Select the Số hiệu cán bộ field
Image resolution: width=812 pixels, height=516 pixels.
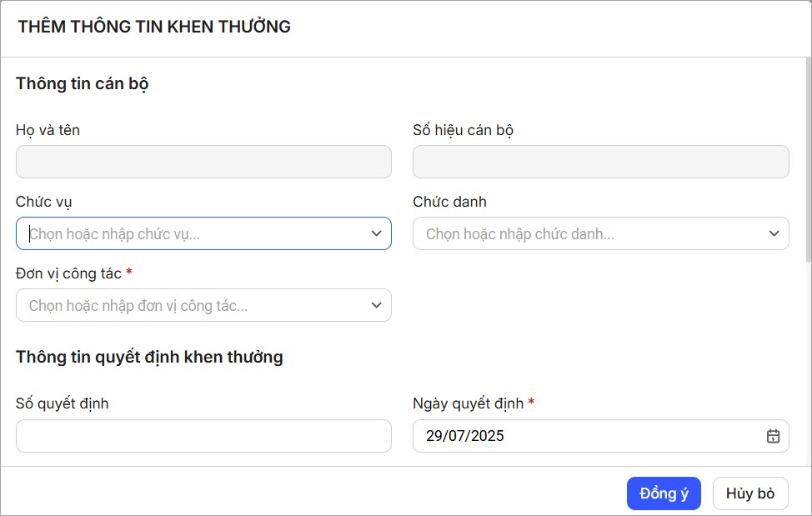point(600,162)
